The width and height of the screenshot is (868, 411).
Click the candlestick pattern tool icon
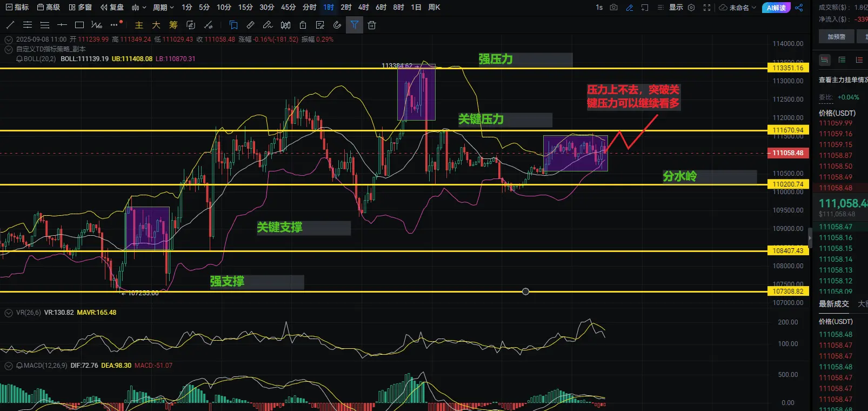(x=285, y=25)
